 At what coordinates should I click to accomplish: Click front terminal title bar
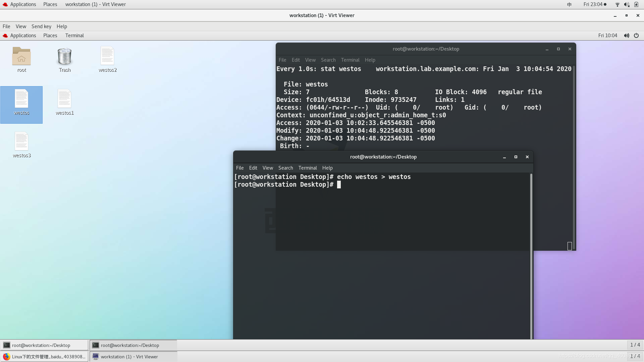pyautogui.click(x=383, y=157)
